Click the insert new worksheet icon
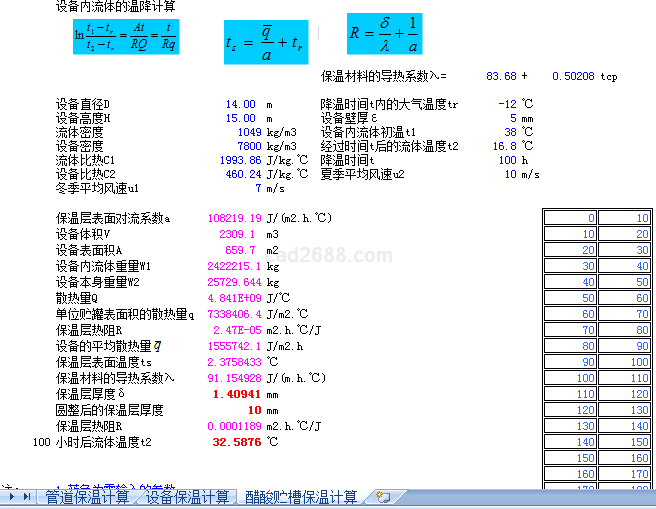 coord(383,497)
